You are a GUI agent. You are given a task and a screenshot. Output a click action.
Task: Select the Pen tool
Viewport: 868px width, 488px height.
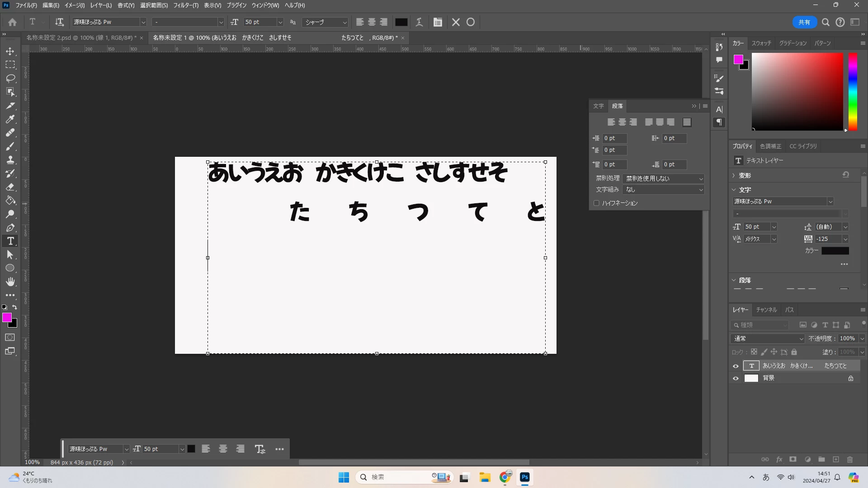pos(10,228)
